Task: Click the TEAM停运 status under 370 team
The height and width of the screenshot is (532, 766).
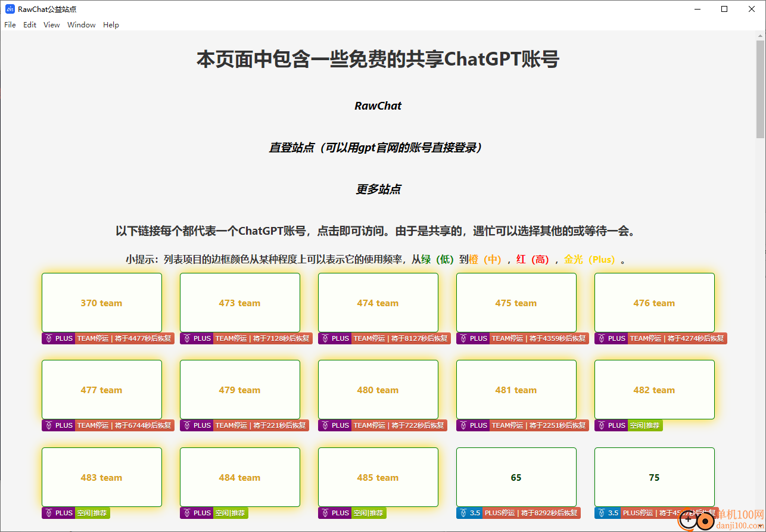Action: coord(124,338)
